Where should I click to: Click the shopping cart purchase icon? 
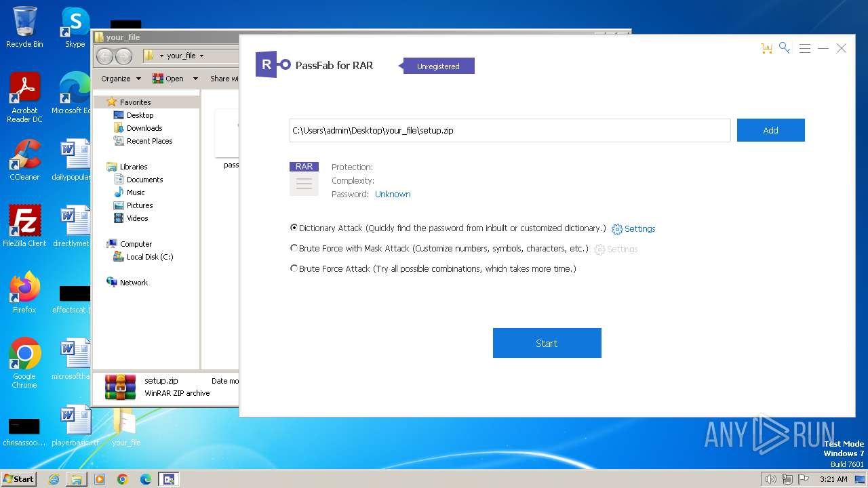(x=766, y=48)
